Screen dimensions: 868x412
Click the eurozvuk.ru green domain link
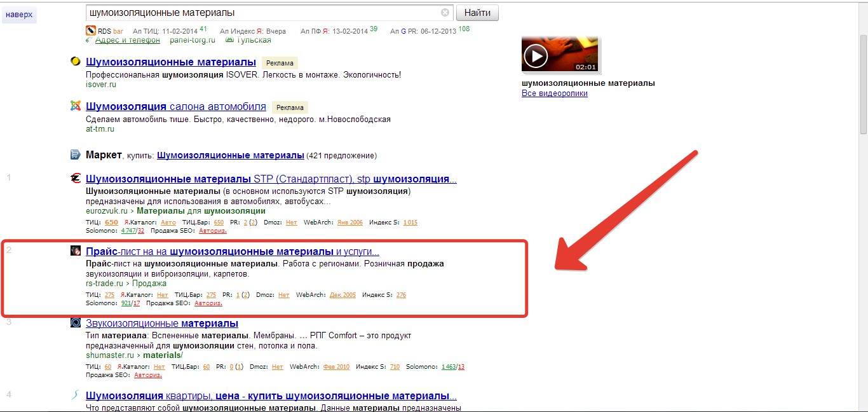(x=107, y=211)
